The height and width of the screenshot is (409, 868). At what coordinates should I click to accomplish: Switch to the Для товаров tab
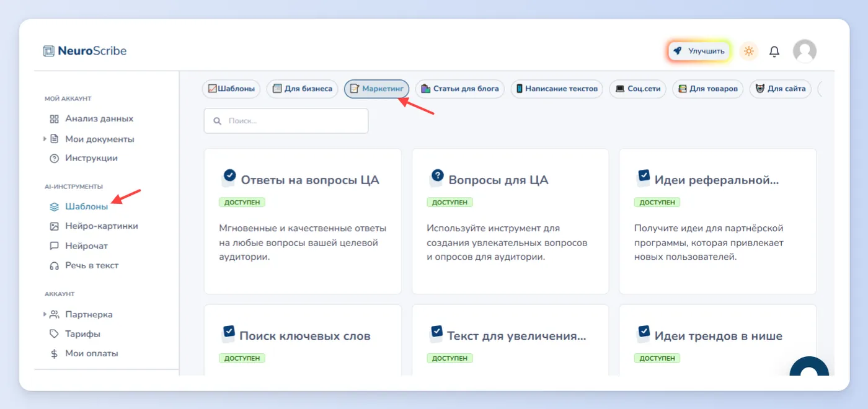[x=708, y=89]
